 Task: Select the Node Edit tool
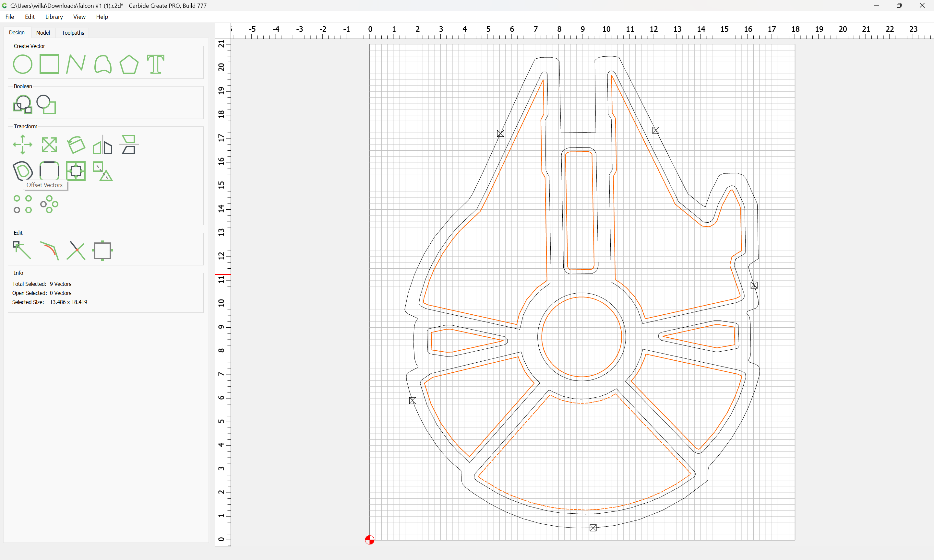22,250
